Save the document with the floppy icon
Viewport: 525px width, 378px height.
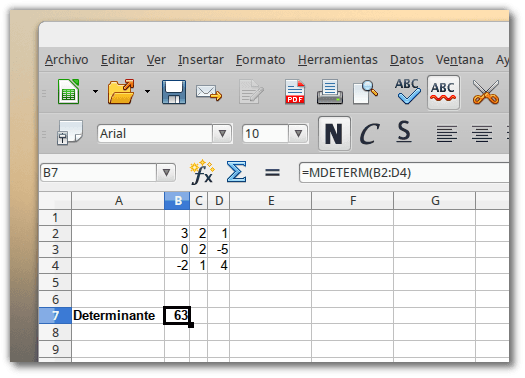tap(174, 92)
